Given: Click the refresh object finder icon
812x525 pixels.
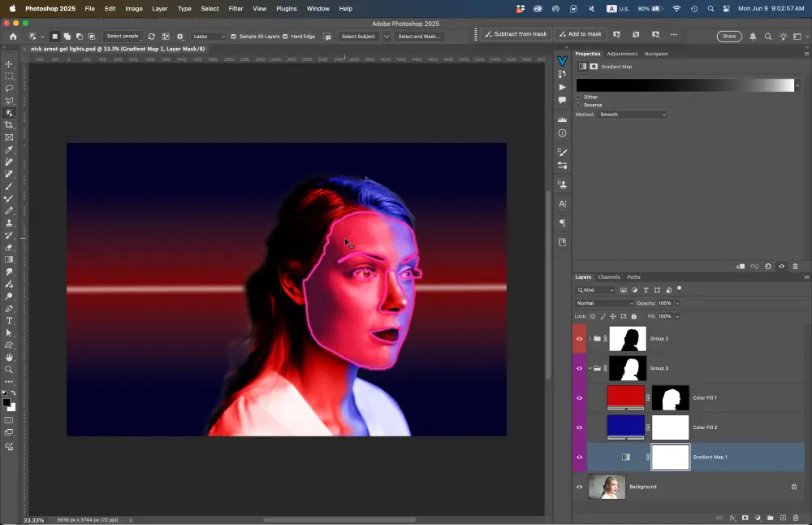Looking at the screenshot, I should pos(152,37).
